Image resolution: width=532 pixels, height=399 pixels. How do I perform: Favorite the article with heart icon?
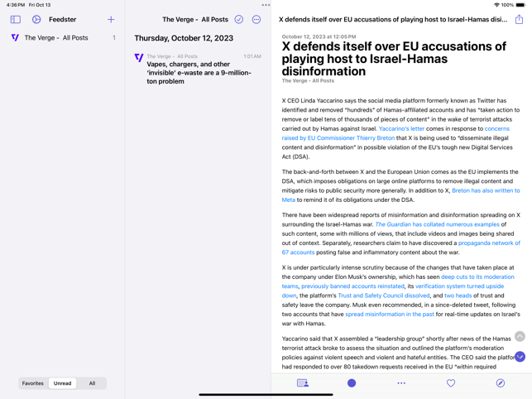(451, 383)
